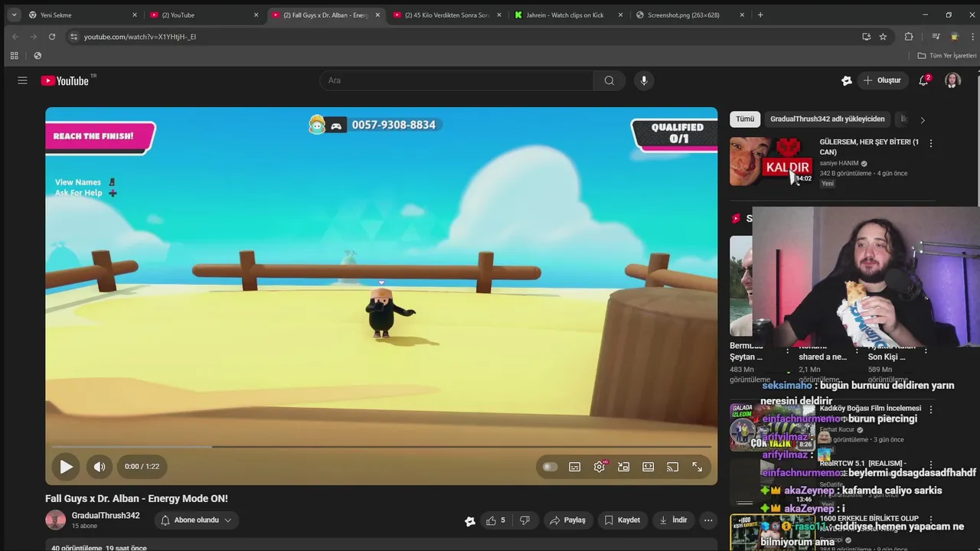Screen dimensions: 980x551
Task: Open more actions ellipsis under the video
Action: coord(708,520)
